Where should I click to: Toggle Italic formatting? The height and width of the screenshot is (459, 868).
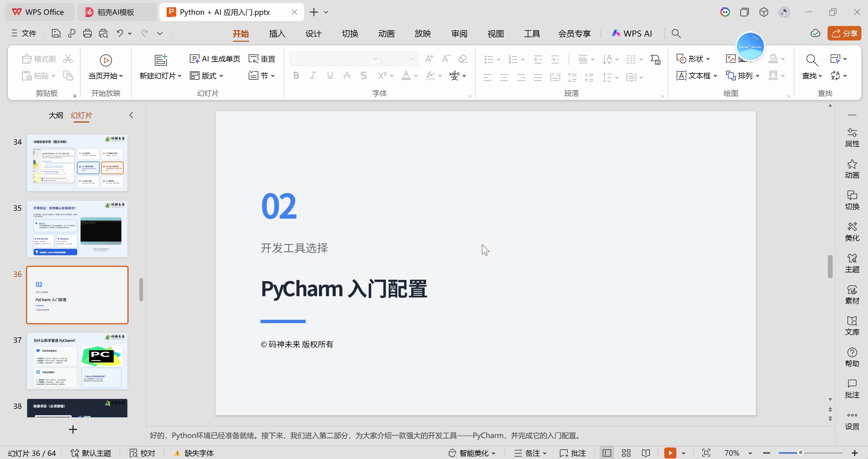pyautogui.click(x=313, y=75)
